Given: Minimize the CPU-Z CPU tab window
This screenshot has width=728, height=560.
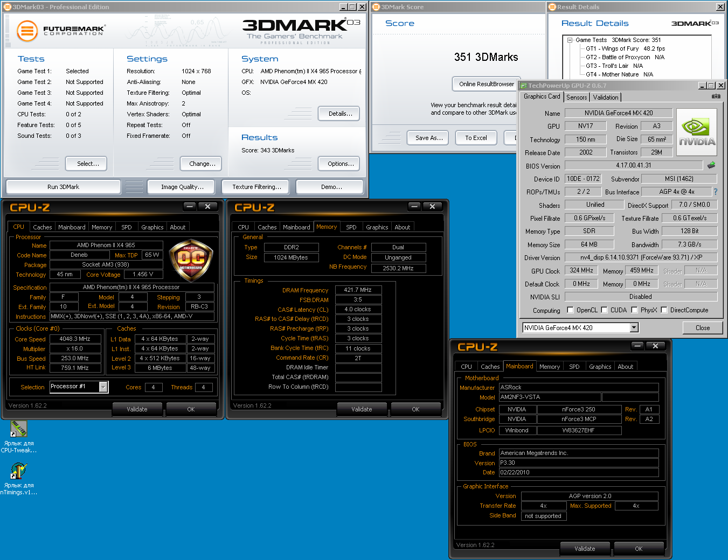Looking at the screenshot, I should click(x=190, y=206).
